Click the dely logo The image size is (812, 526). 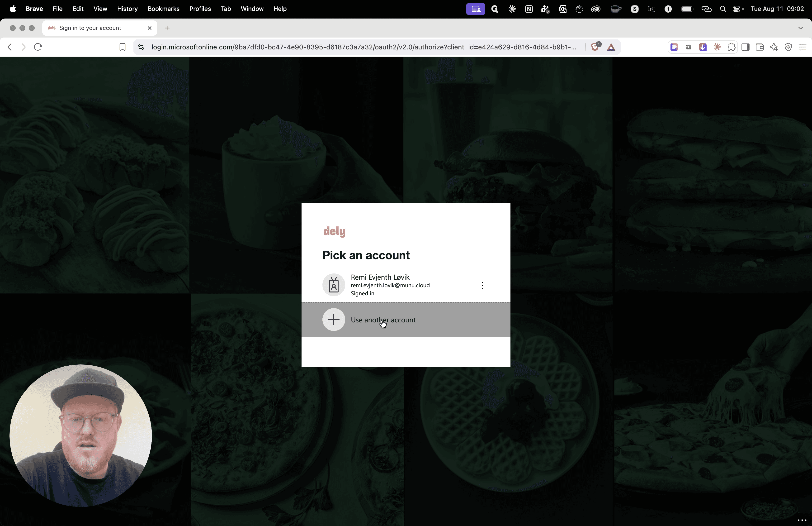click(334, 232)
